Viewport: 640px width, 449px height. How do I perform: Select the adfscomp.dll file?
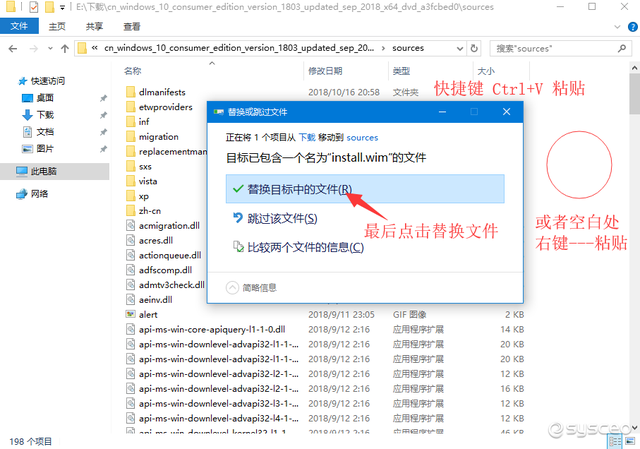click(x=165, y=270)
